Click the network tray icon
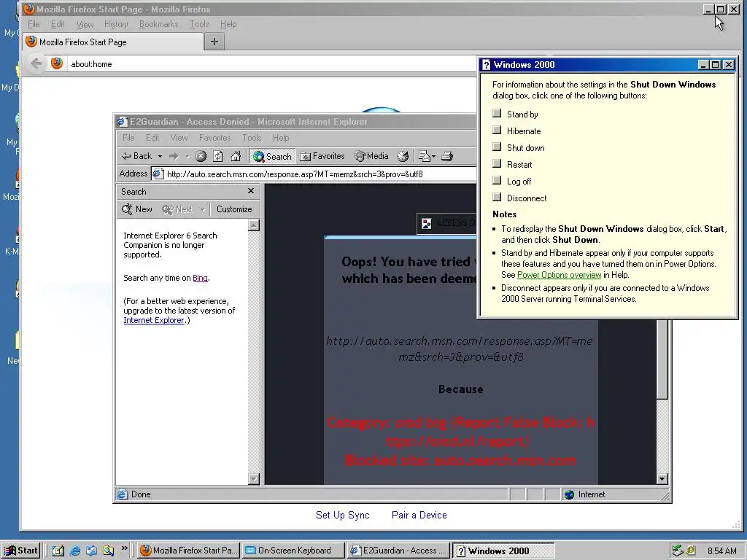Screen dimensions: 747x560 pos(677,551)
